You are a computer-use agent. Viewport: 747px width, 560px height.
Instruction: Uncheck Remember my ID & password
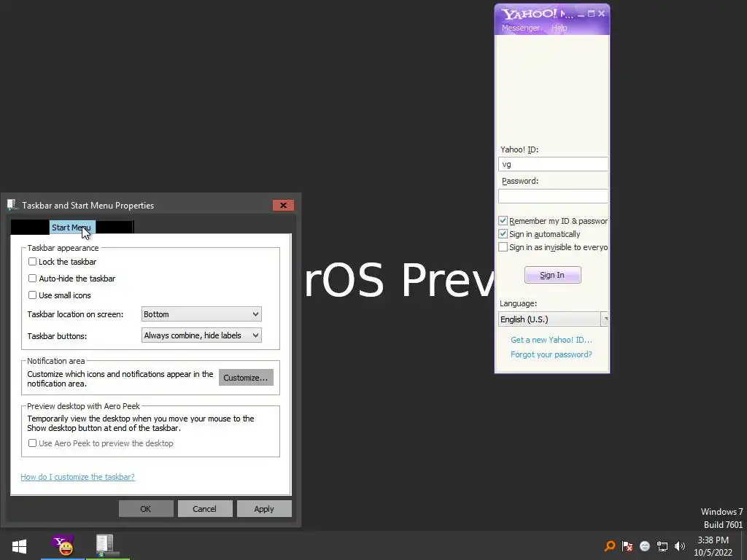503,220
